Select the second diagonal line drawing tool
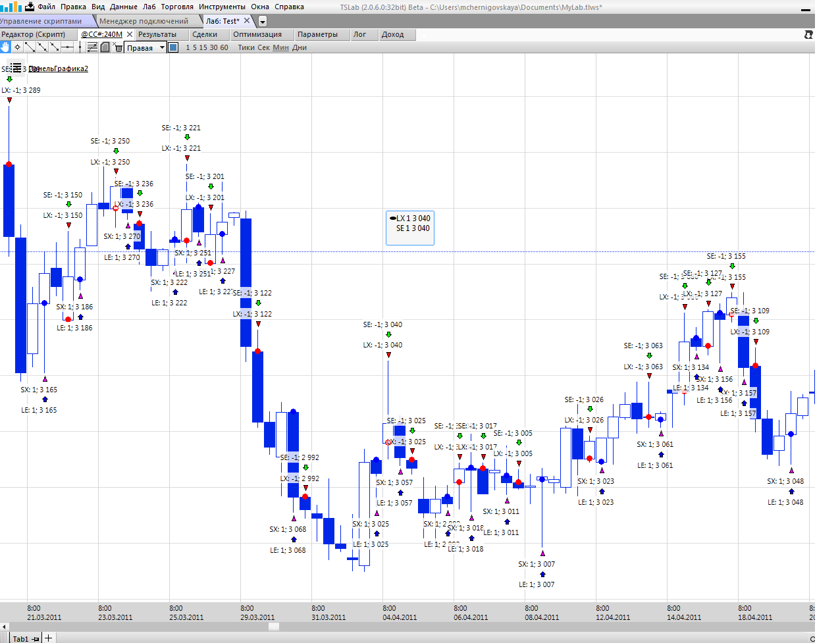This screenshot has width=840, height=643. pyautogui.click(x=42, y=47)
